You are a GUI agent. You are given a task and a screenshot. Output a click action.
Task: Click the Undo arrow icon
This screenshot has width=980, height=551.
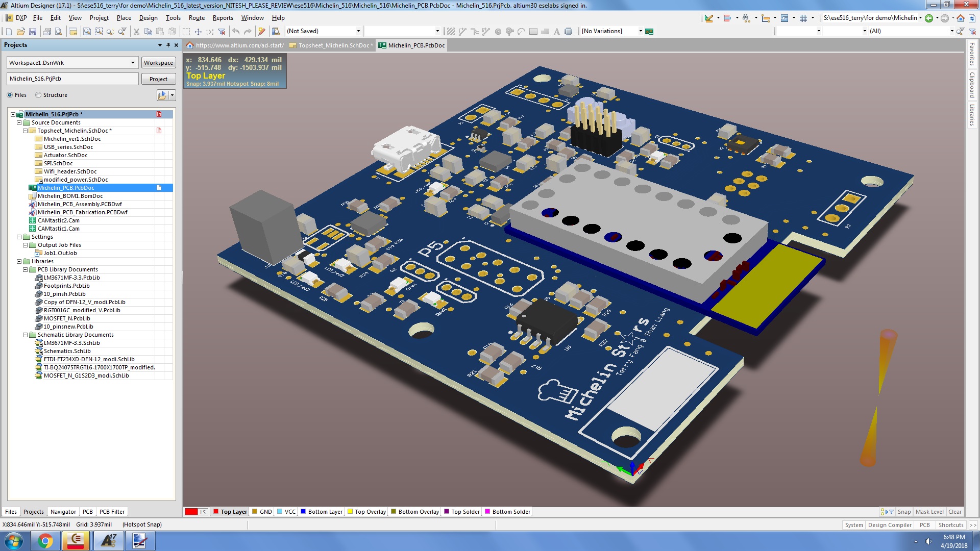[x=235, y=32]
